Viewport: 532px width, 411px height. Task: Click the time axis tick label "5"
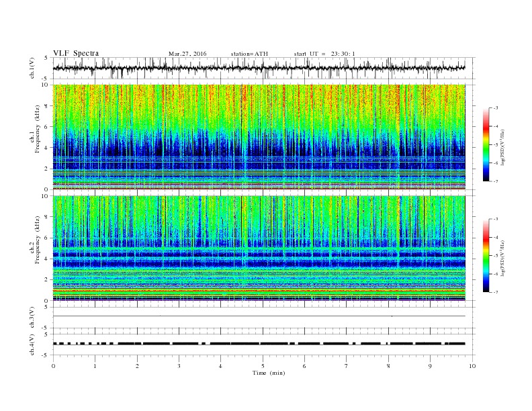tap(263, 366)
